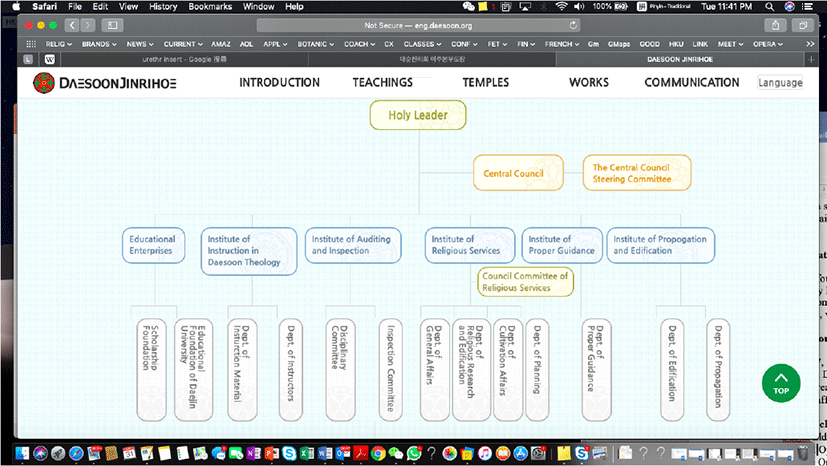Reload the page via address bar icon
Screen dimensions: 827x466
point(573,25)
